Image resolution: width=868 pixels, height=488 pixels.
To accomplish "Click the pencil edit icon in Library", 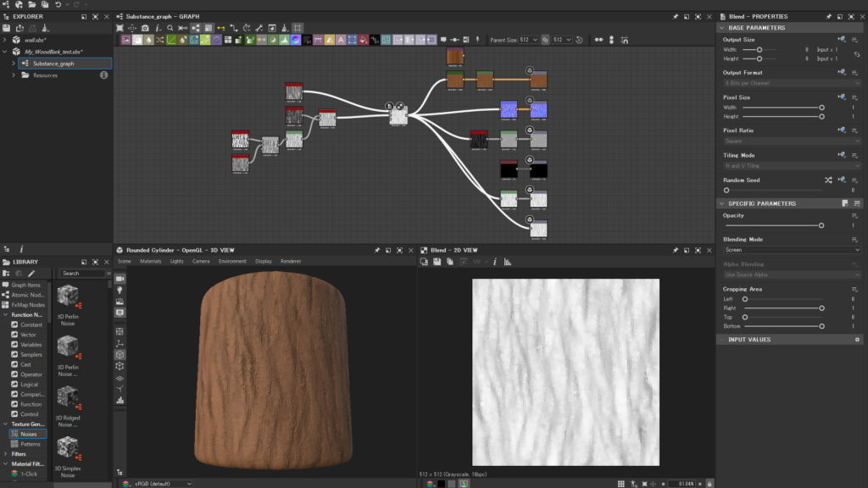I will [31, 274].
